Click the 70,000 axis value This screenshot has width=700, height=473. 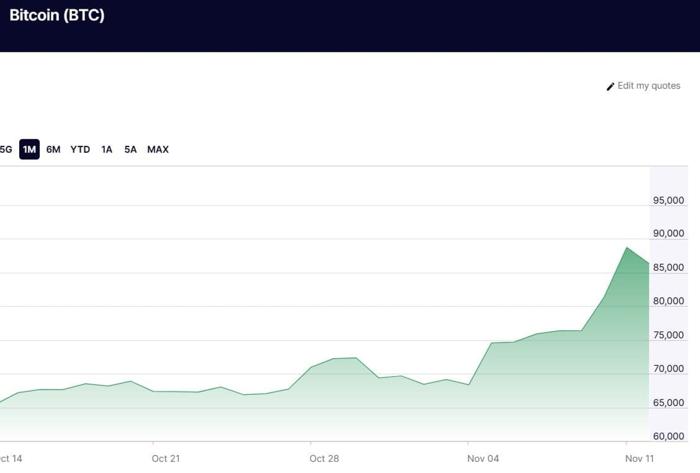pyautogui.click(x=668, y=369)
